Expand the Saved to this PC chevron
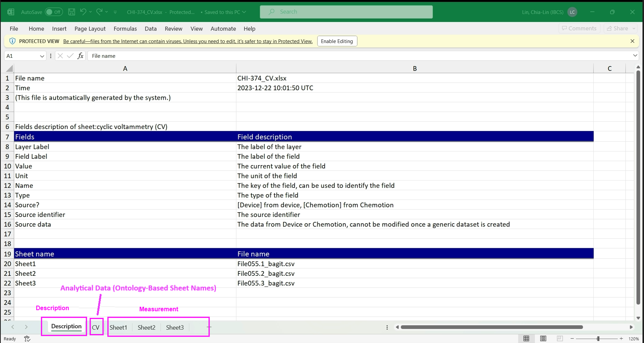 [243, 12]
